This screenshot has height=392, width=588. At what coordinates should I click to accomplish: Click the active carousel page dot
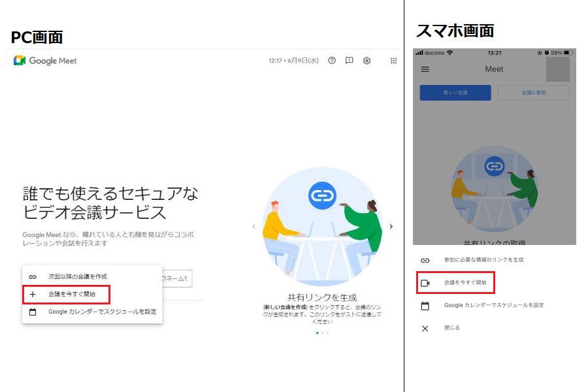coord(318,333)
